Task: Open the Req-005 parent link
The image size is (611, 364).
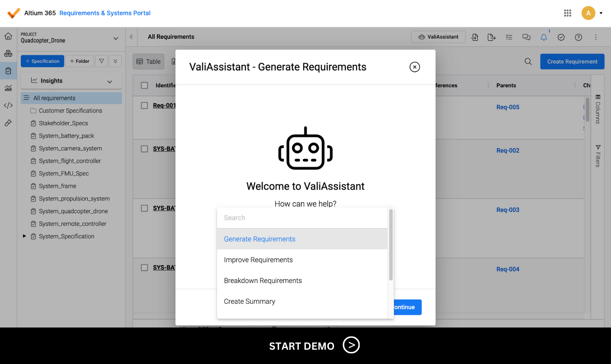Action: 508,107
